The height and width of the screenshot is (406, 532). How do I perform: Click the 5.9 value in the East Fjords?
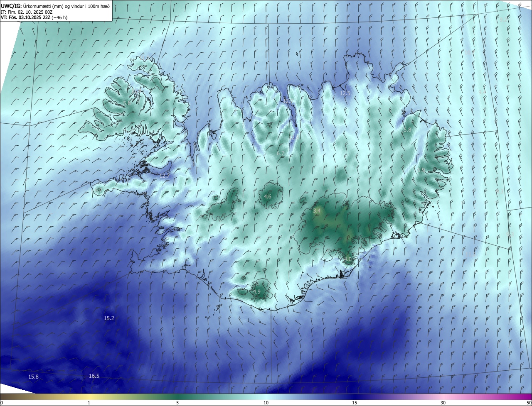pyautogui.click(x=421, y=170)
